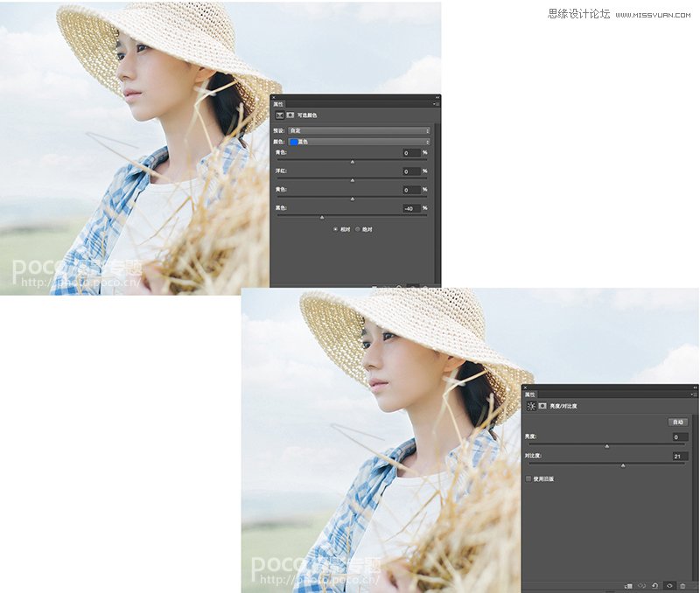Select the 绝对 (Absolute) radio button

(x=358, y=229)
